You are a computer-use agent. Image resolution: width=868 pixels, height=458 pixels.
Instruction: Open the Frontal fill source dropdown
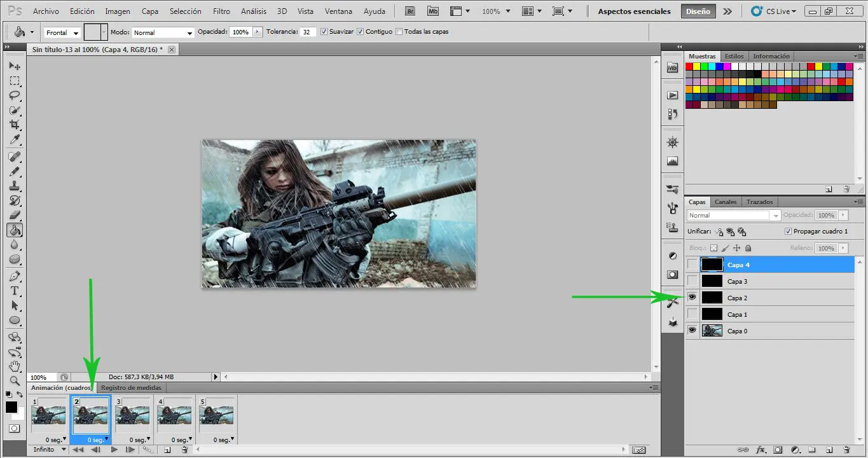pyautogui.click(x=62, y=32)
